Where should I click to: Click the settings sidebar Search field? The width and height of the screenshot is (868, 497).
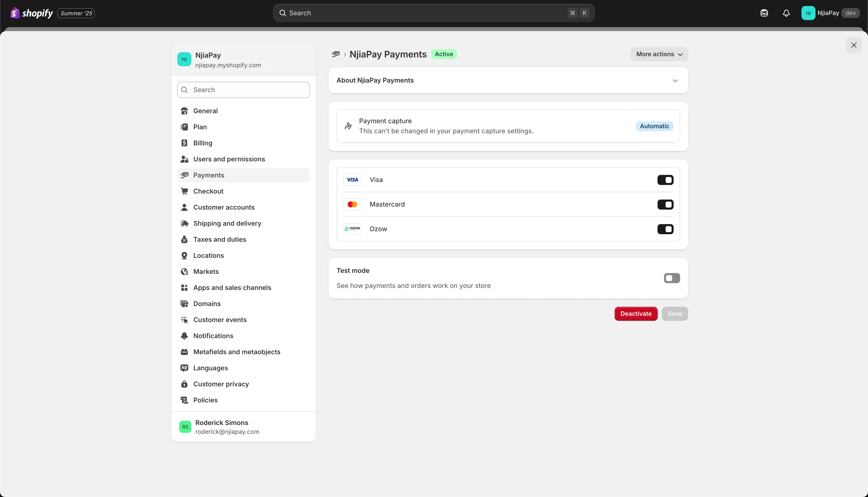pos(244,90)
